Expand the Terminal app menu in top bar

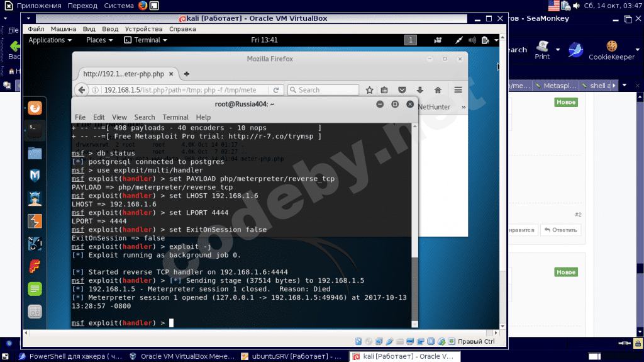(146, 40)
